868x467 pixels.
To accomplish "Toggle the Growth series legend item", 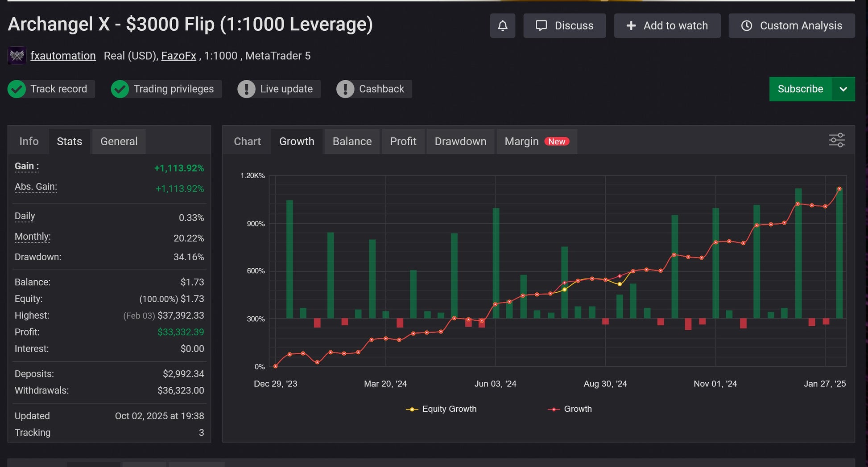I will point(570,409).
